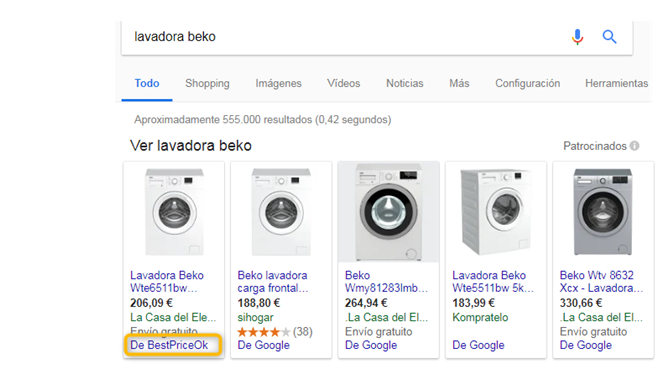Select the Vídeos tab

(343, 83)
